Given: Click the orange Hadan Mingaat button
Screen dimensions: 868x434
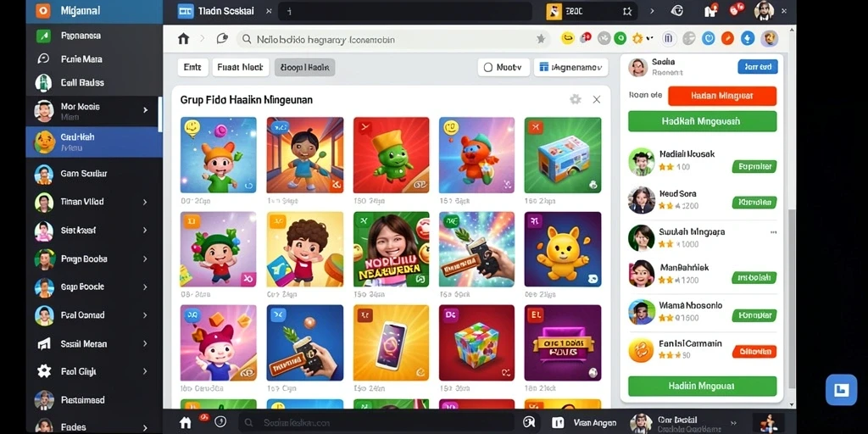Looking at the screenshot, I should 722,96.
